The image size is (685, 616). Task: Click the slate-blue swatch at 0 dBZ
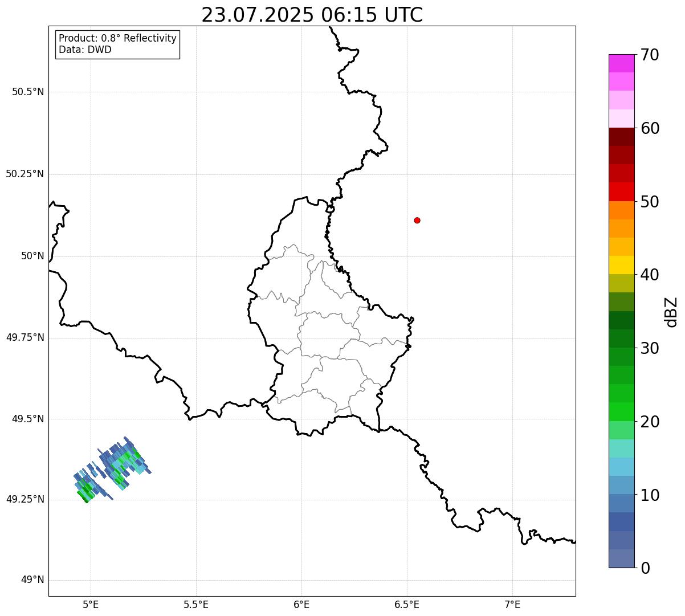pyautogui.click(x=622, y=558)
